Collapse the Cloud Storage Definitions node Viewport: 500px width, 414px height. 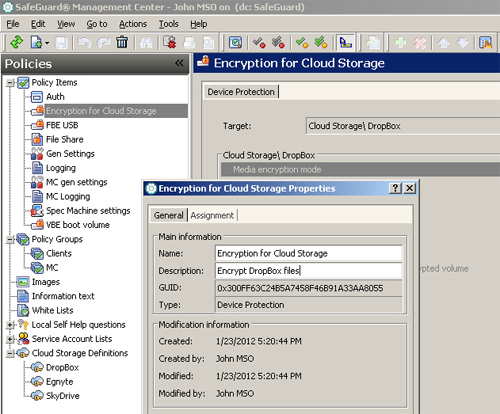(10, 353)
